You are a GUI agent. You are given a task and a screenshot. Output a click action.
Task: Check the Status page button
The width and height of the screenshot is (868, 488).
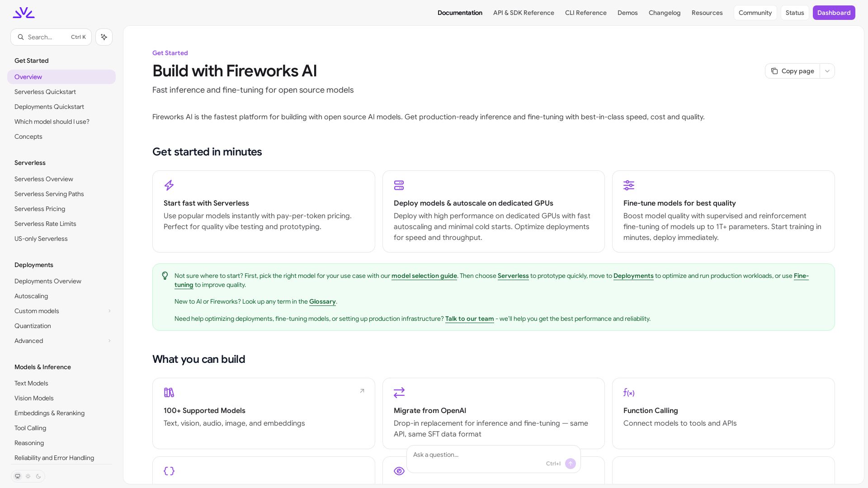pyautogui.click(x=795, y=13)
